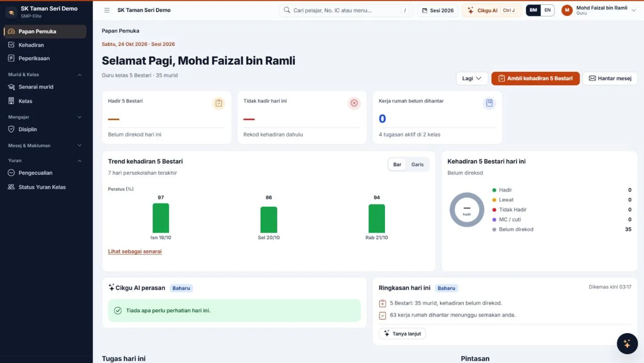Open Cikgu AI from the top bar

pos(492,10)
